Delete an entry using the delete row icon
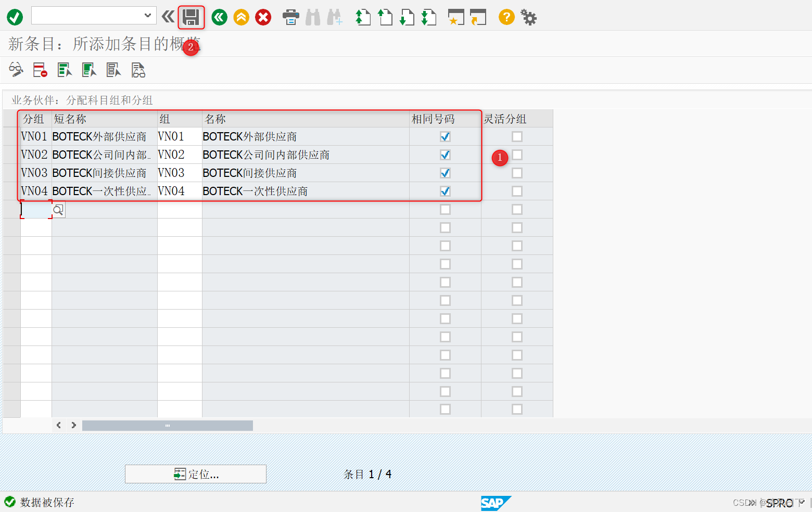 (x=40, y=70)
